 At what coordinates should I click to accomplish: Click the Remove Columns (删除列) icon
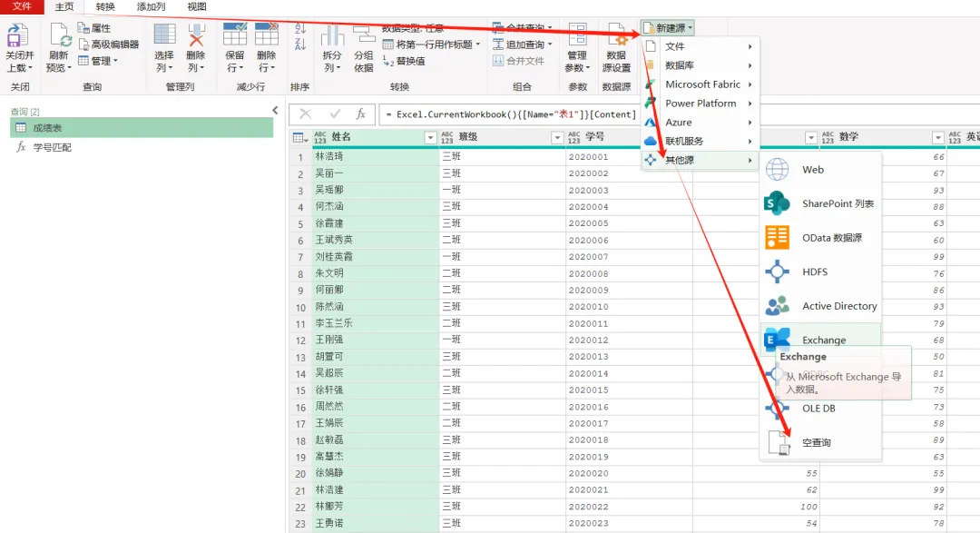pyautogui.click(x=196, y=35)
